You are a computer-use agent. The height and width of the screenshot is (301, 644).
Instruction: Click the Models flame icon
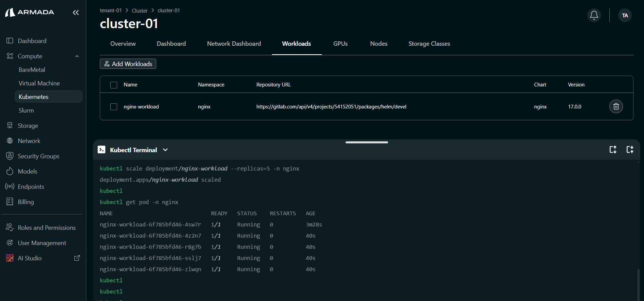[10, 171]
